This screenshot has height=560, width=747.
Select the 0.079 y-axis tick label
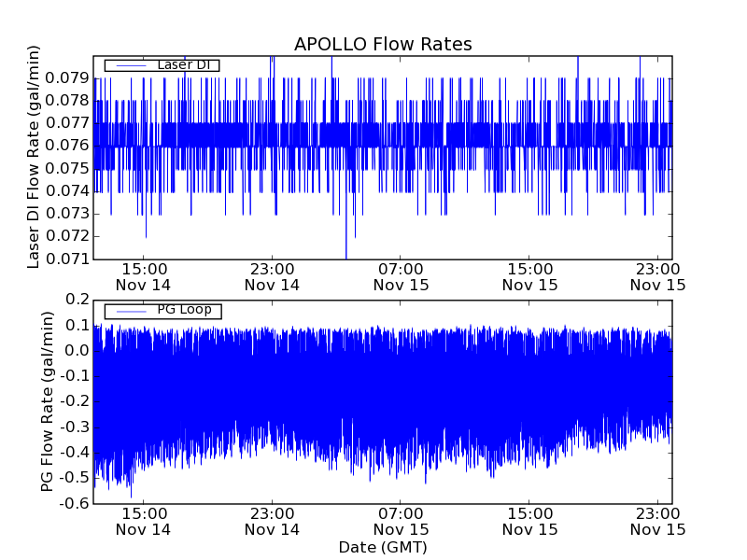[67, 77]
